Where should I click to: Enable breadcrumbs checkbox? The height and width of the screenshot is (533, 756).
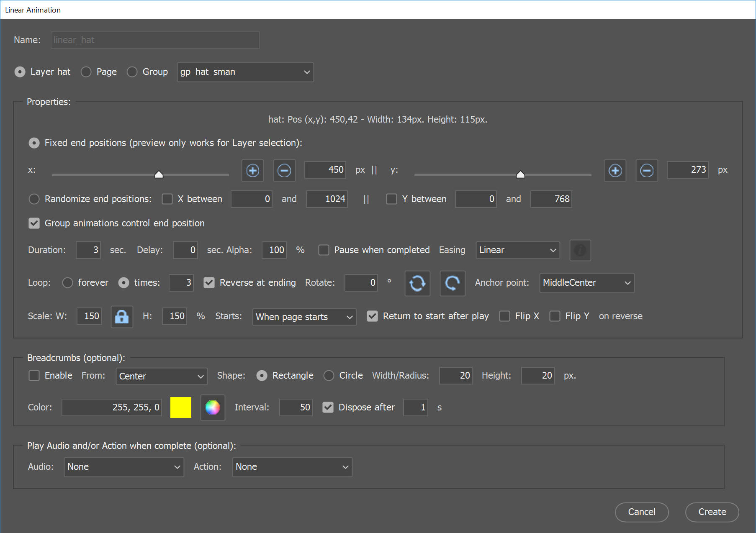pos(34,375)
